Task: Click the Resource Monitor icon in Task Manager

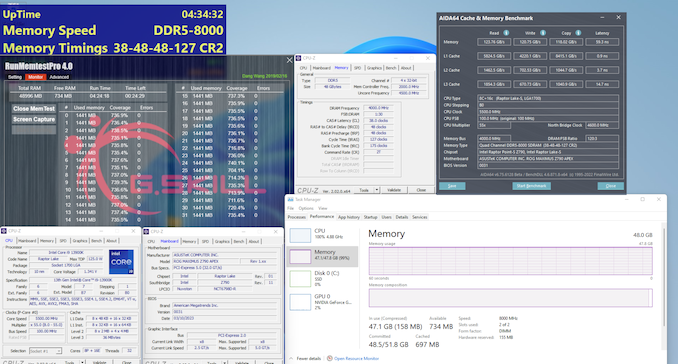Action: [x=330, y=358]
